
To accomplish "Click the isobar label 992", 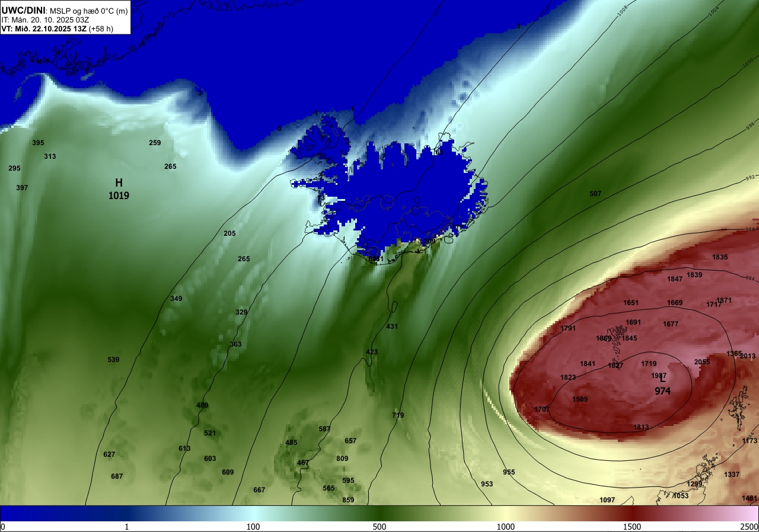I will 751,177.
